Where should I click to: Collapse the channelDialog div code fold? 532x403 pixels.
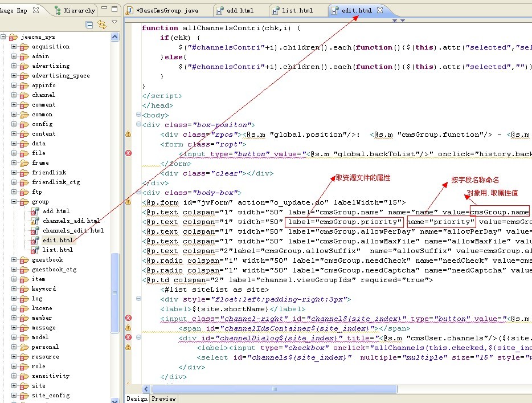tap(138, 337)
